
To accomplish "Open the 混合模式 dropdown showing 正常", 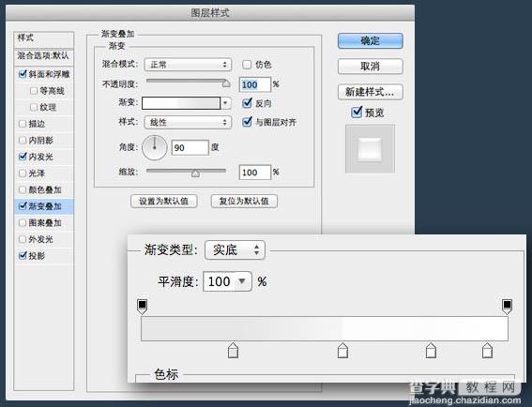I will pyautogui.click(x=188, y=65).
